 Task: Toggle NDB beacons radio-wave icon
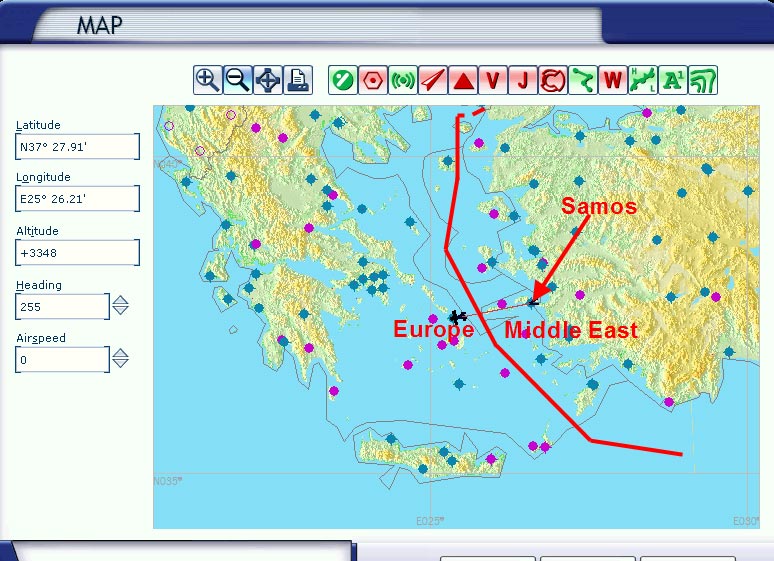click(x=403, y=80)
